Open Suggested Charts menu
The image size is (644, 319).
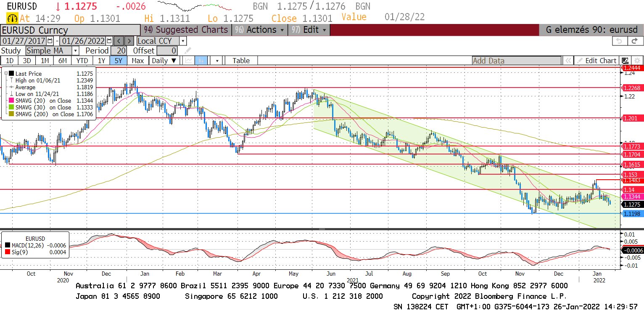(x=186, y=30)
